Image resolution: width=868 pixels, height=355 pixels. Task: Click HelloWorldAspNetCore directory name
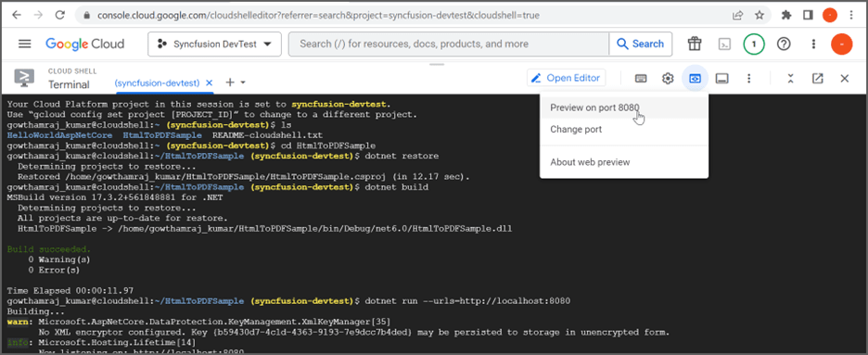coord(59,135)
